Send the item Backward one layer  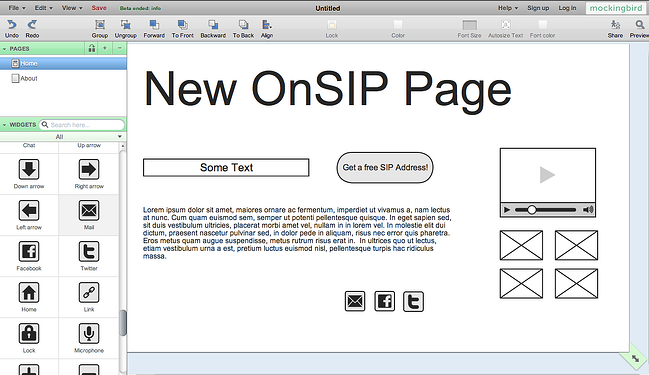click(213, 24)
